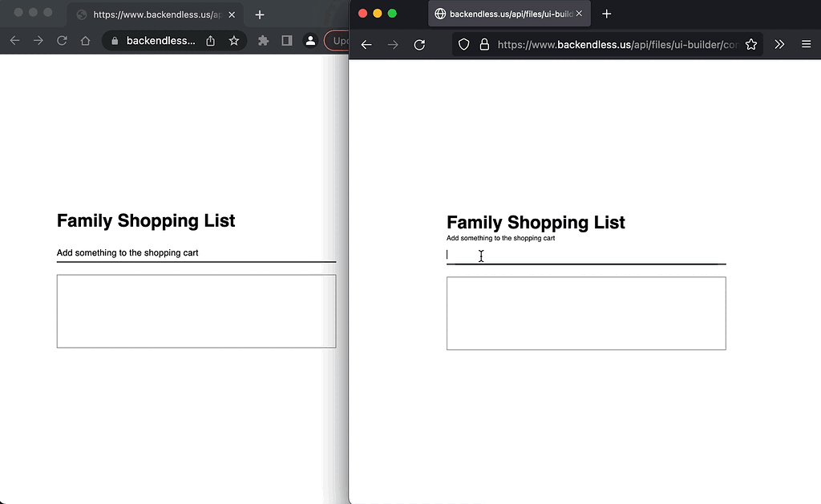Open the Chrome side panel icon
The height and width of the screenshot is (504, 821).
click(x=286, y=41)
